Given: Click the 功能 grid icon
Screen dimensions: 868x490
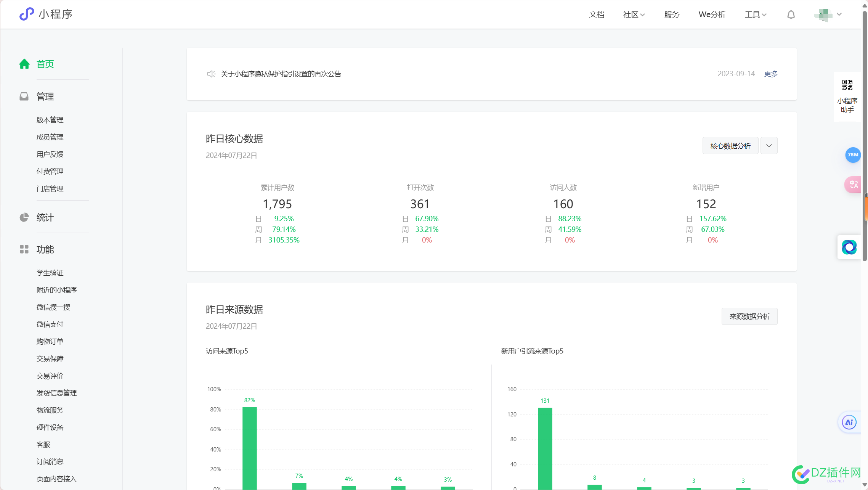Looking at the screenshot, I should pyautogui.click(x=24, y=249).
